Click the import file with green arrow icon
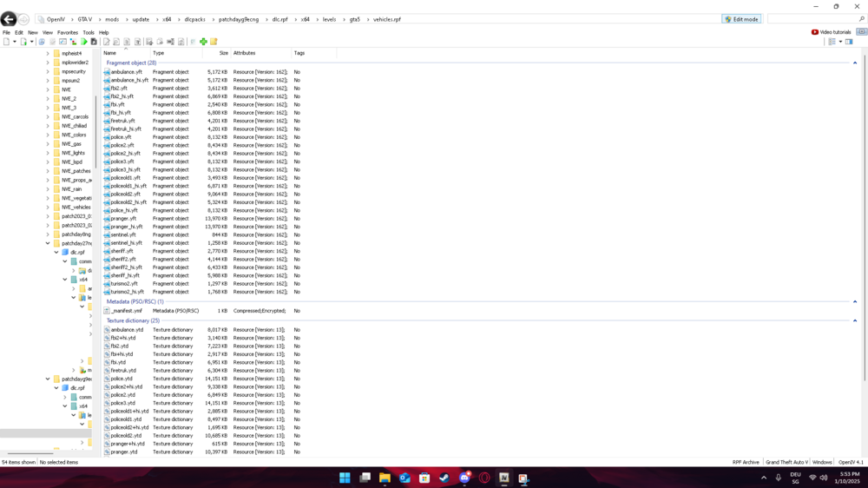868x488 pixels. [x=23, y=42]
